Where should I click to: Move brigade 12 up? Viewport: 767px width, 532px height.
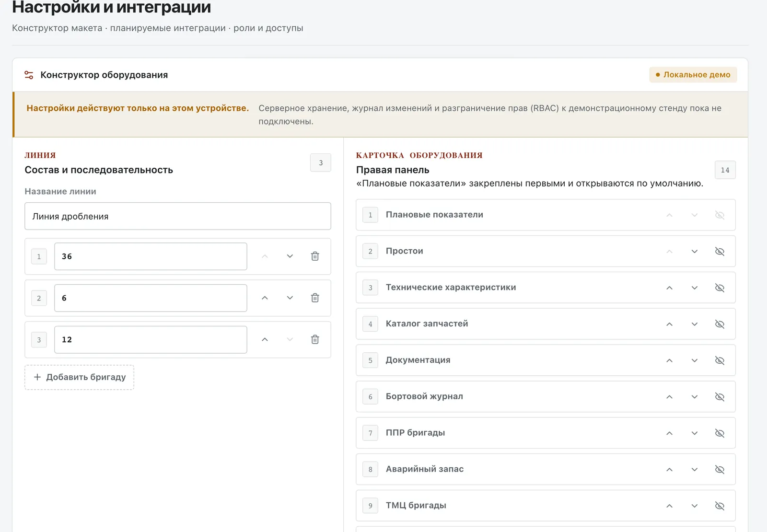(265, 340)
